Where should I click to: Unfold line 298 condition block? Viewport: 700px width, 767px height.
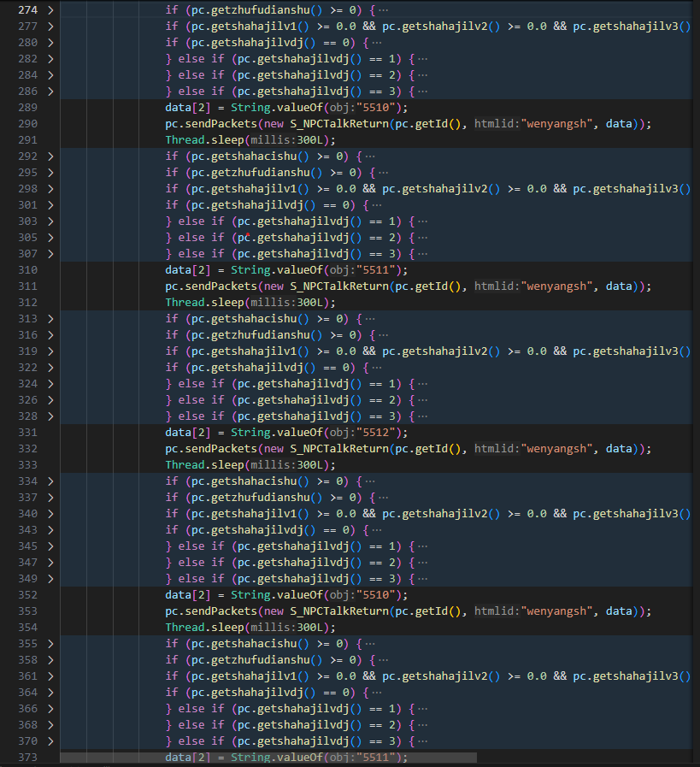50,189
